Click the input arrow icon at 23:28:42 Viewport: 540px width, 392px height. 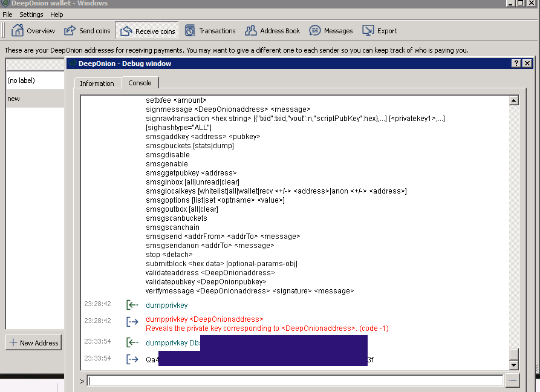[132, 305]
